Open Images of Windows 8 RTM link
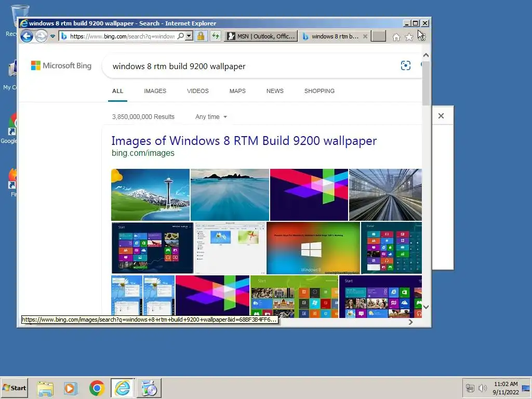The width and height of the screenshot is (532, 399). pyautogui.click(x=244, y=140)
